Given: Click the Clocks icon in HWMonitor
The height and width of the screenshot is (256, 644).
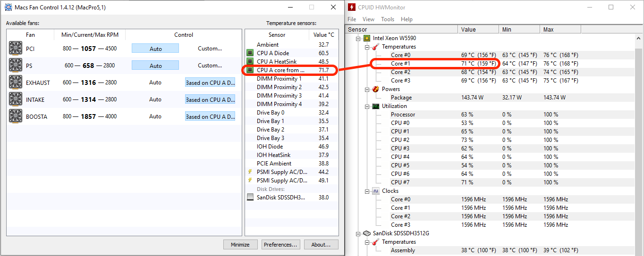Looking at the screenshot, I should coord(375,191).
